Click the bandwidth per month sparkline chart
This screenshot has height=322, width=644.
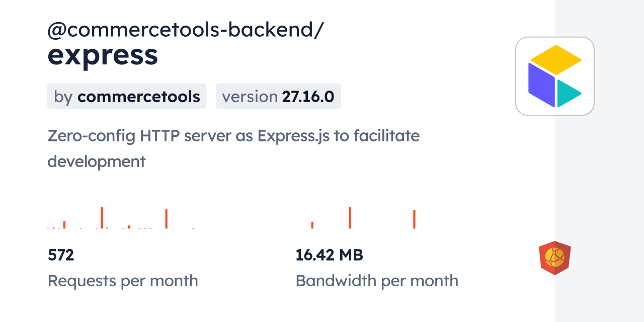(x=363, y=218)
